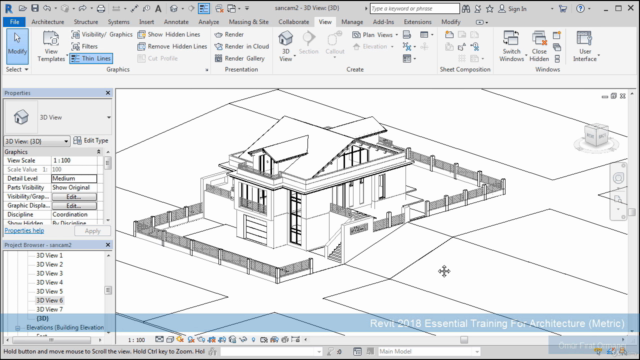Click the favorites star icon
The image size is (640, 360).
tap(490, 8)
